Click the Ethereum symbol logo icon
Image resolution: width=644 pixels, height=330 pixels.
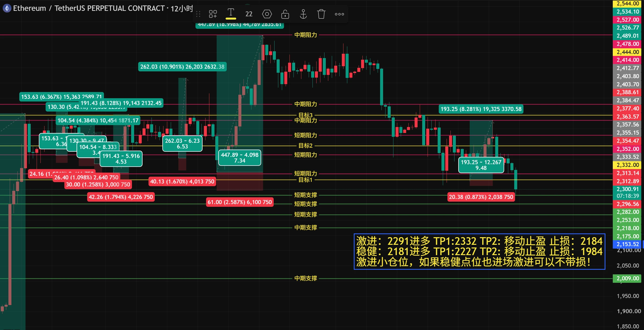coord(7,8)
